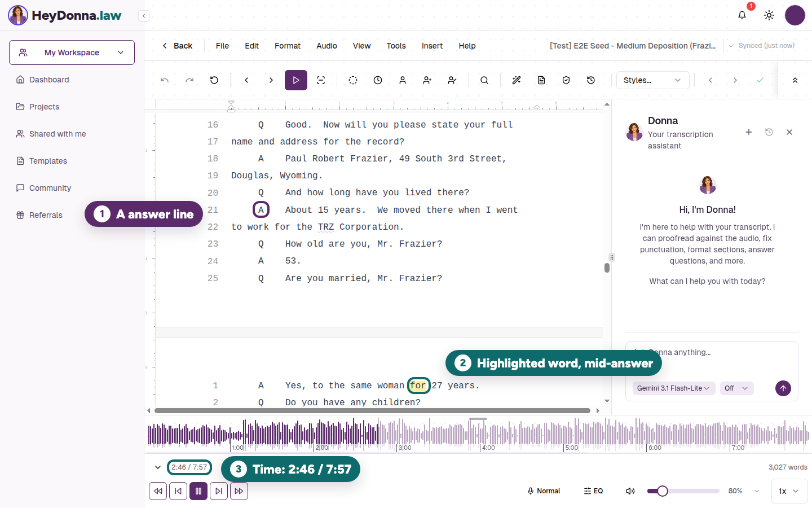Toggle the EQ audio settings
The image size is (812, 508).
pyautogui.click(x=593, y=491)
